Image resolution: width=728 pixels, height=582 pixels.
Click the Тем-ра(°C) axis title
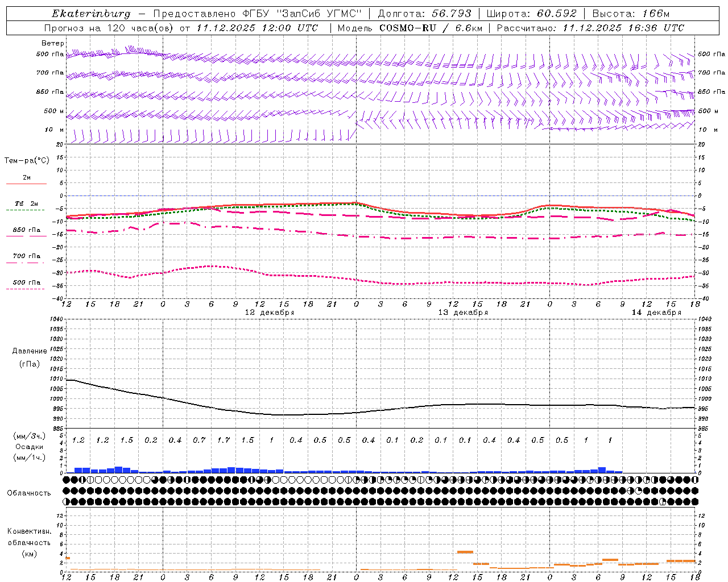point(27,161)
